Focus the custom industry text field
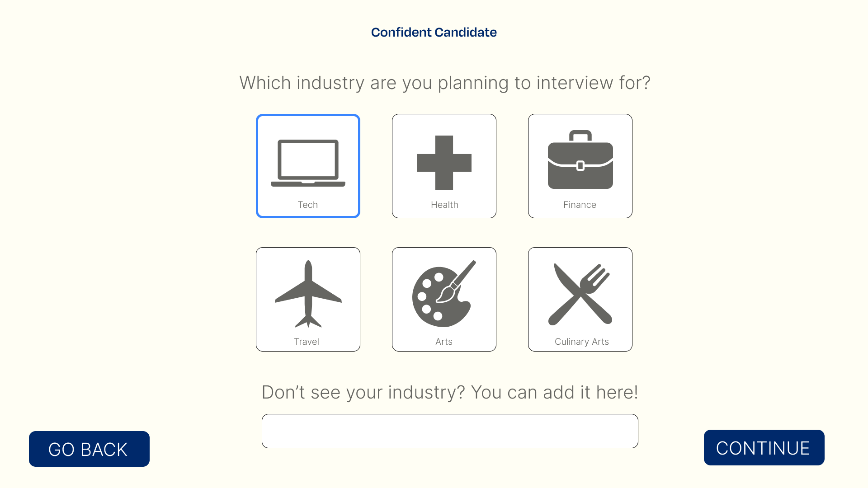868x488 pixels. 450,431
